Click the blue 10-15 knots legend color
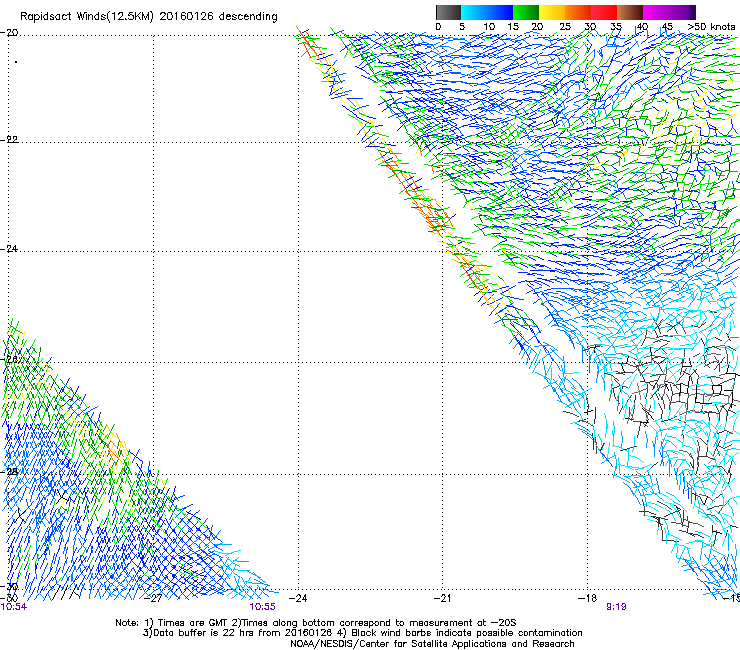 pos(500,12)
